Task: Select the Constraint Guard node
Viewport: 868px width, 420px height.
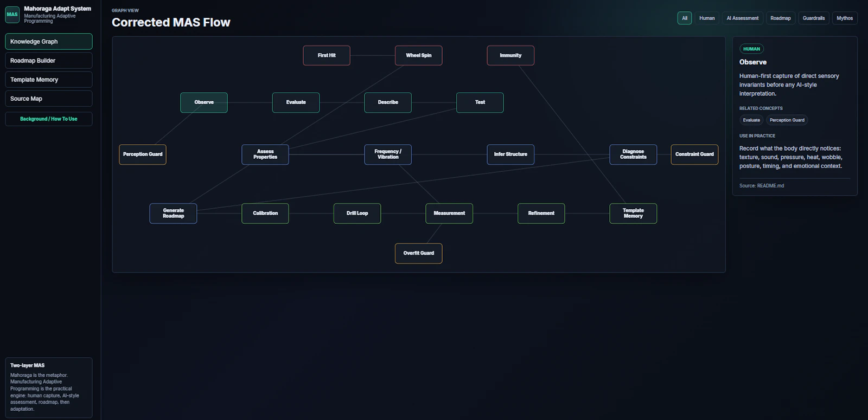Action: pos(694,154)
